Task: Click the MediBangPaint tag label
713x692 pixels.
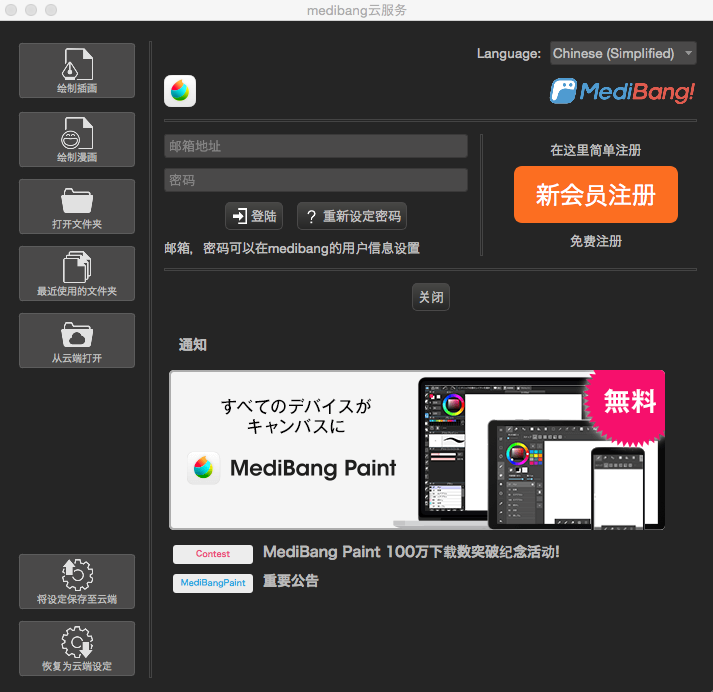Action: (x=213, y=583)
